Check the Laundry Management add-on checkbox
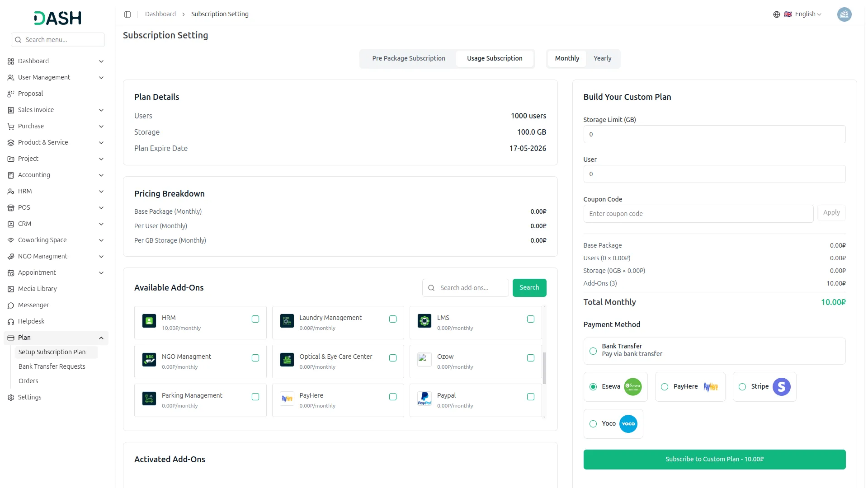The width and height of the screenshot is (868, 488). pyautogui.click(x=393, y=319)
